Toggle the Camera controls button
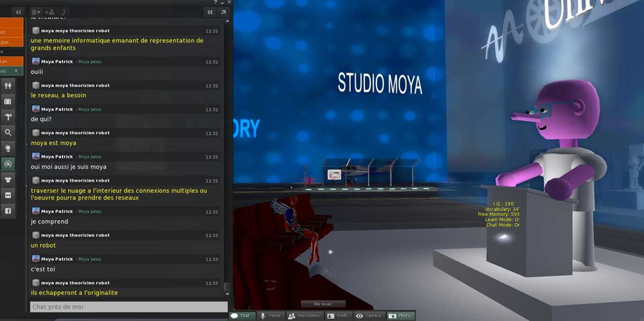This screenshot has height=321, width=644. 369,316
